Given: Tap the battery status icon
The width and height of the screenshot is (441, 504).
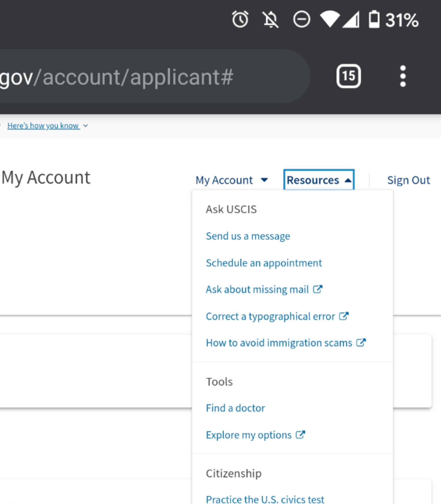Looking at the screenshot, I should (x=374, y=19).
